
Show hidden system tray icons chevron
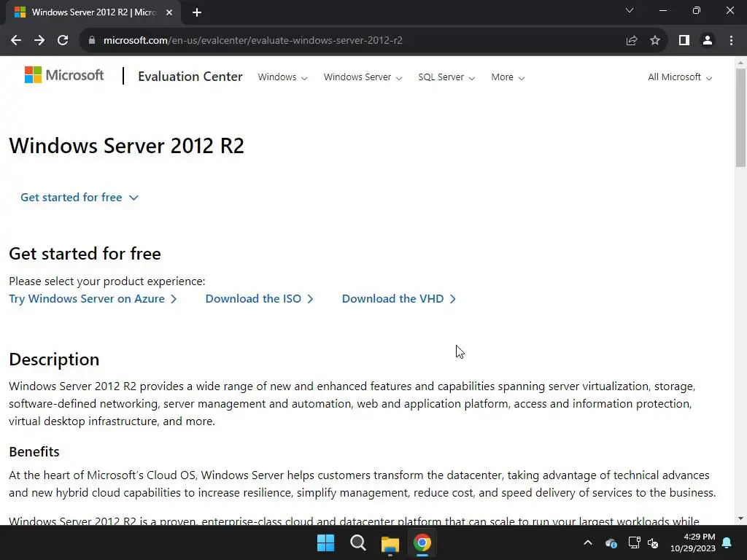coord(588,542)
